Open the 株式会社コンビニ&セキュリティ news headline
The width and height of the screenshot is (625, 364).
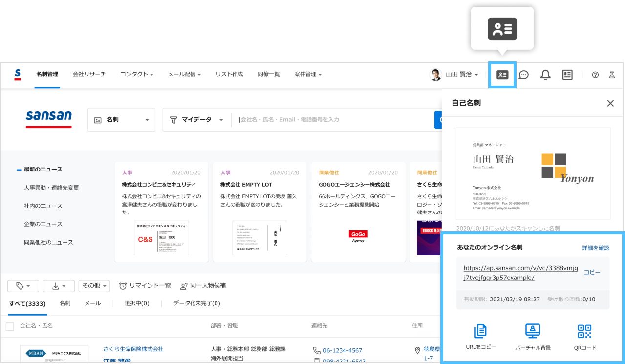point(159,185)
